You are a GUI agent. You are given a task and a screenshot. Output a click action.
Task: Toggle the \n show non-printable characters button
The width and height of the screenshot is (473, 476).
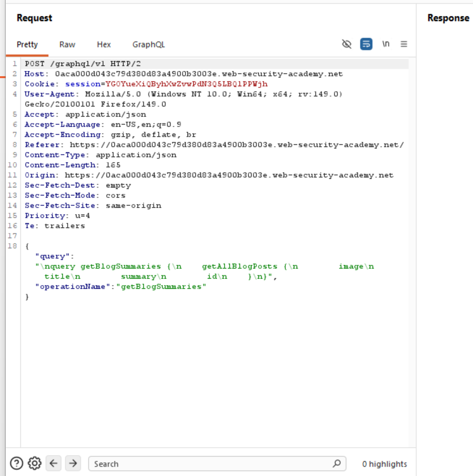tap(386, 44)
